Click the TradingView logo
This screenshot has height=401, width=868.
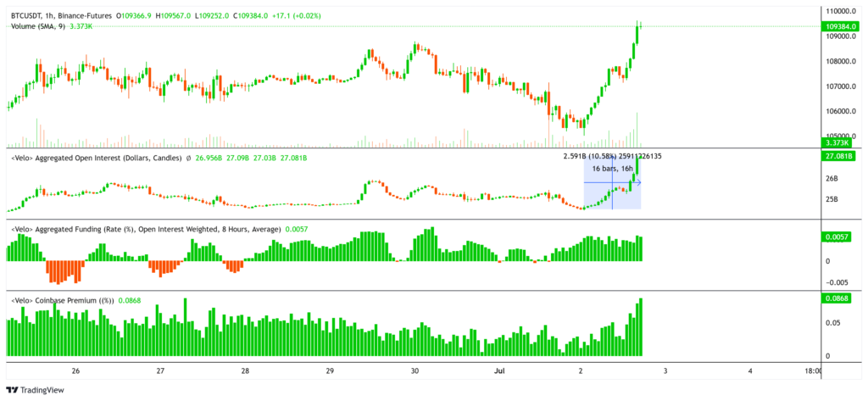coord(35,390)
